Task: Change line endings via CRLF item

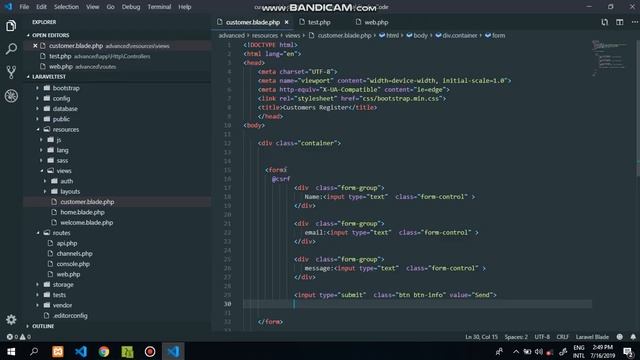Action: click(562, 337)
